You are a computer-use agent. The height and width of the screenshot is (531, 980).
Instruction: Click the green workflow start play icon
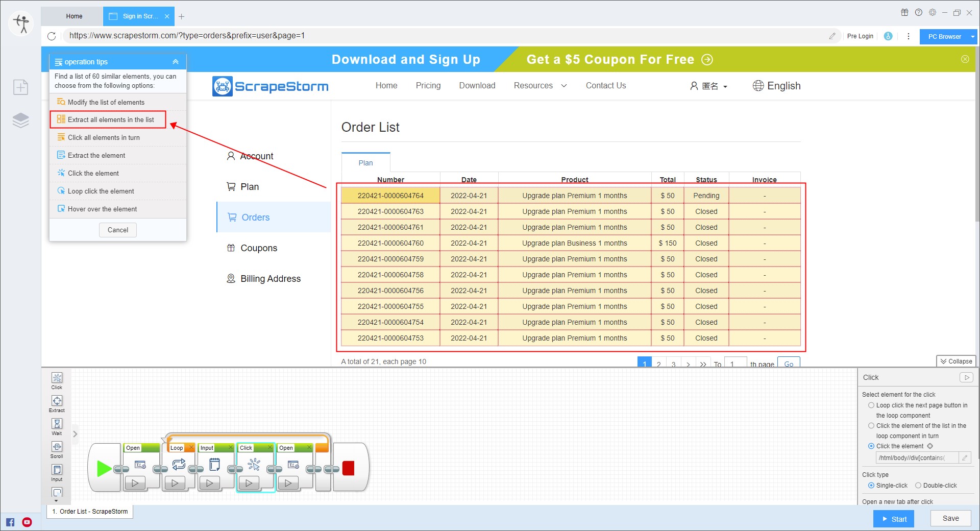(104, 468)
